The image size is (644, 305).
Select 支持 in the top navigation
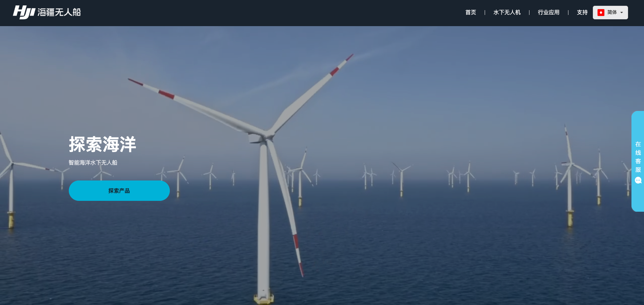(x=582, y=13)
